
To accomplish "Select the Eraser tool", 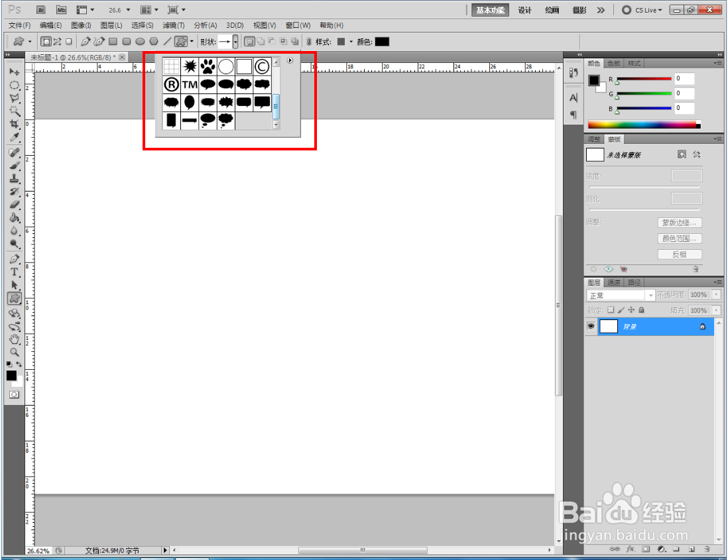I will [x=15, y=204].
